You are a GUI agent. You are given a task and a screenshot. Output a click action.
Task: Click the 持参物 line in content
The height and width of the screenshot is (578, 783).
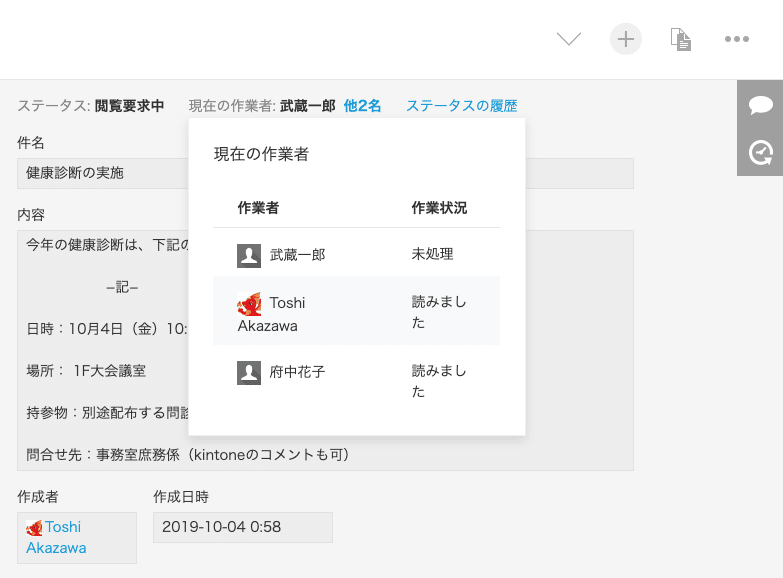click(107, 413)
